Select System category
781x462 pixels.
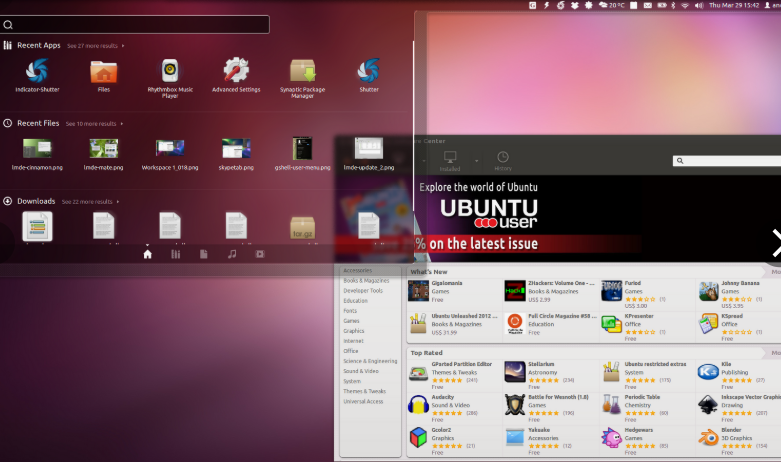pos(352,381)
